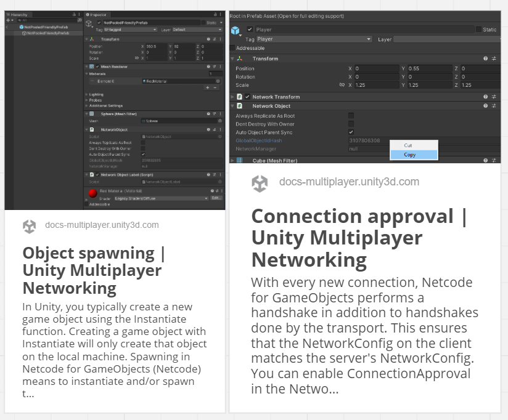Click the Red Material sphere preview
Viewport: 508px width, 420px height.
[92, 193]
